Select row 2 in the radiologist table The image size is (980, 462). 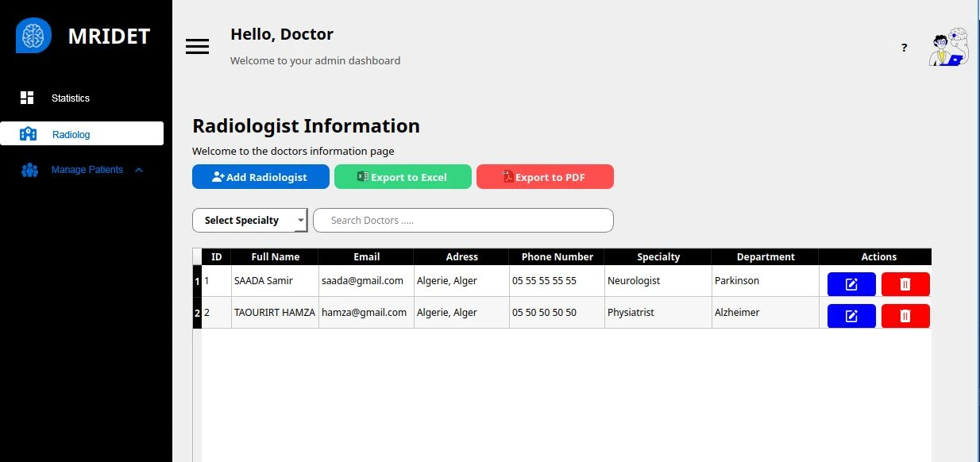pos(196,313)
